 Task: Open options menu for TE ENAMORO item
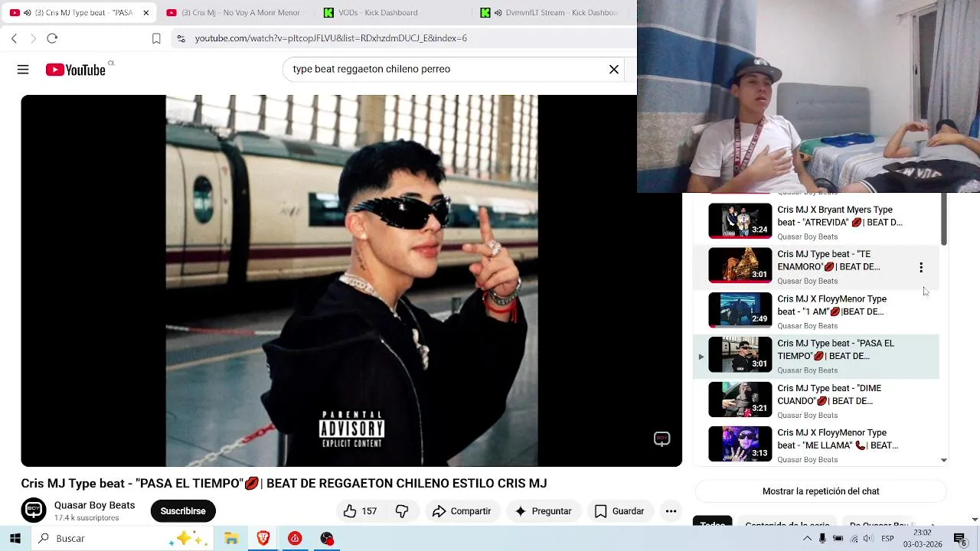[x=921, y=267]
